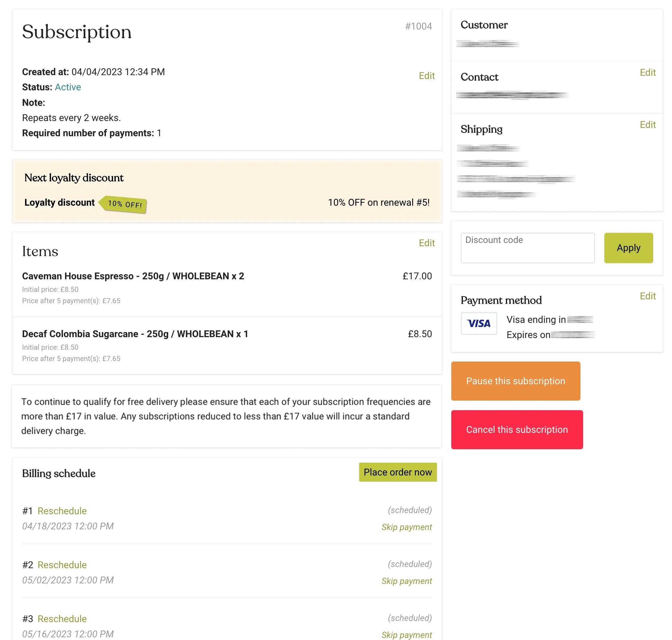Skip payment scheduled for 05/16/2023
This screenshot has width=672, height=640.
(x=406, y=635)
